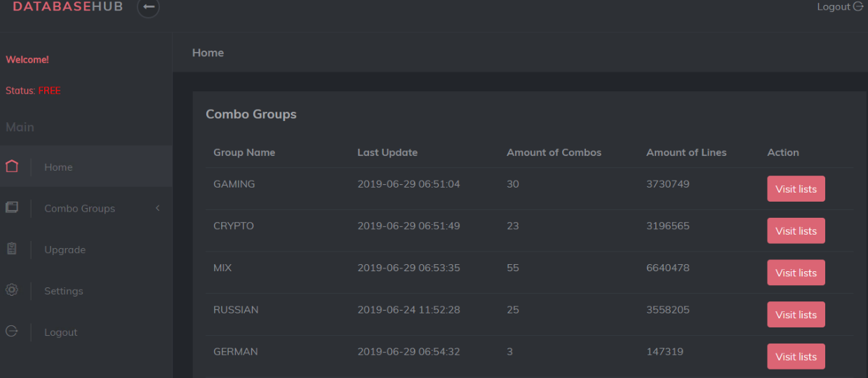The image size is (868, 378).
Task: Expand Combo Groups submenu chevron
Action: 158,208
